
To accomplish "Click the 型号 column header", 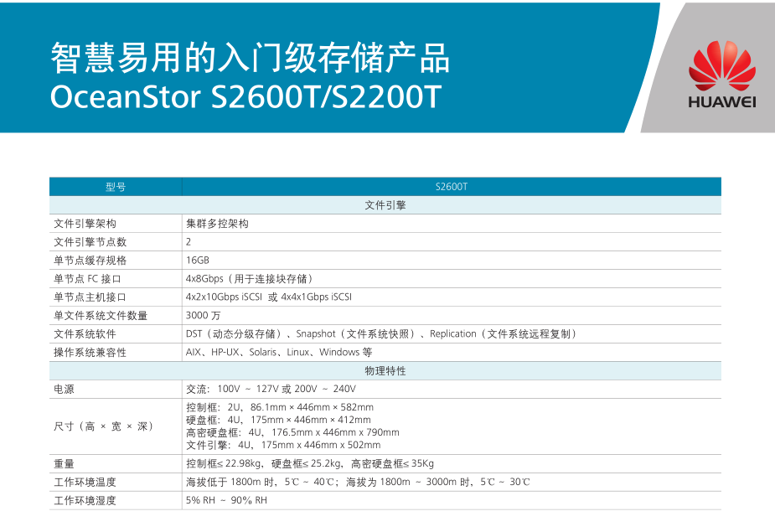I will click(x=116, y=187).
